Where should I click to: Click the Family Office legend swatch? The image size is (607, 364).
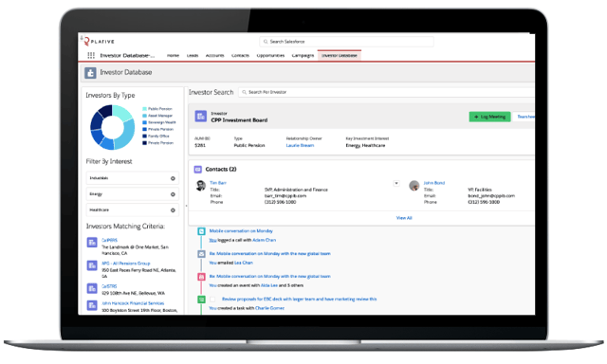coord(145,136)
